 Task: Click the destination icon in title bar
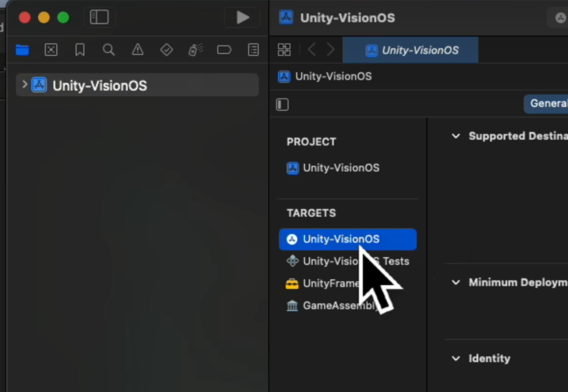click(x=560, y=17)
